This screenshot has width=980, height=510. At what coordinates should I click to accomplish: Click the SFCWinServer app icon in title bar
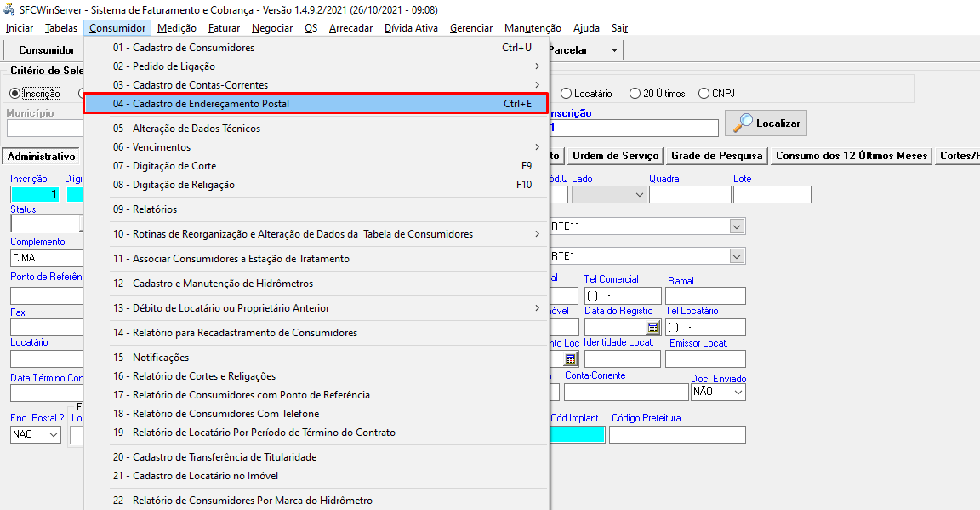click(x=9, y=9)
